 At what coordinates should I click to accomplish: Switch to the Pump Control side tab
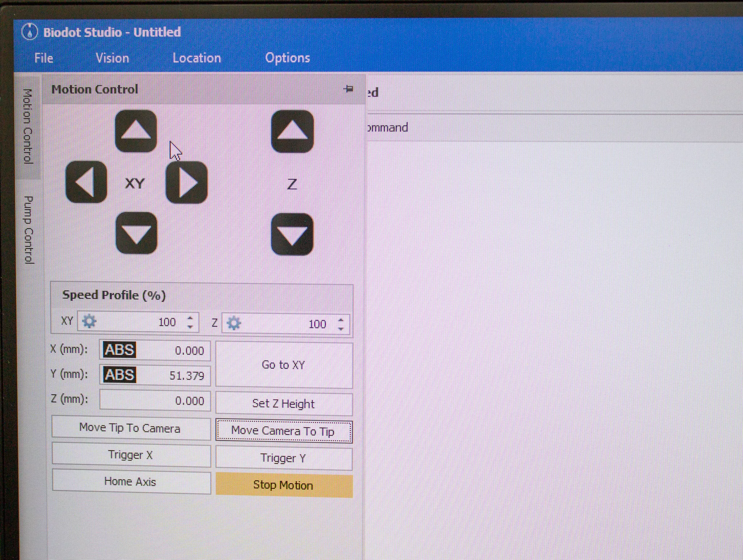(29, 230)
